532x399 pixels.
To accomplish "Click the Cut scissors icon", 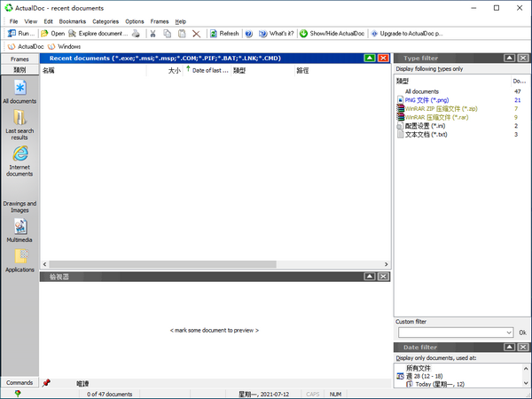I will [153, 34].
